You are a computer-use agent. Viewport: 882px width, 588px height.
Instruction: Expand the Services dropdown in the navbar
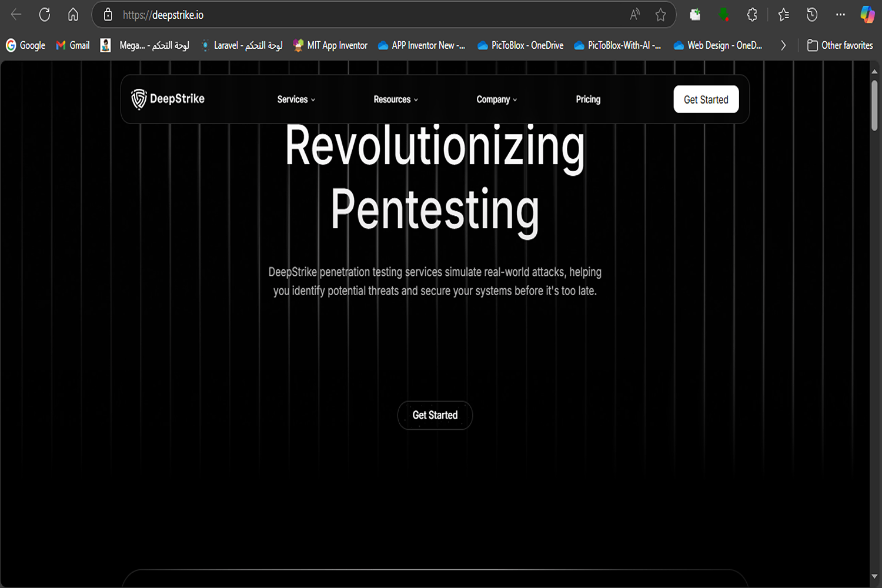coord(296,99)
